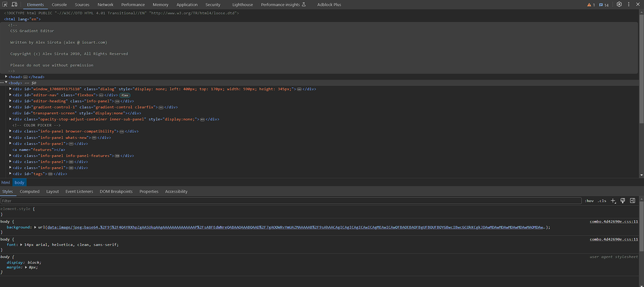Expand the background property triangle
The width and height of the screenshot is (644, 287).
(35, 228)
